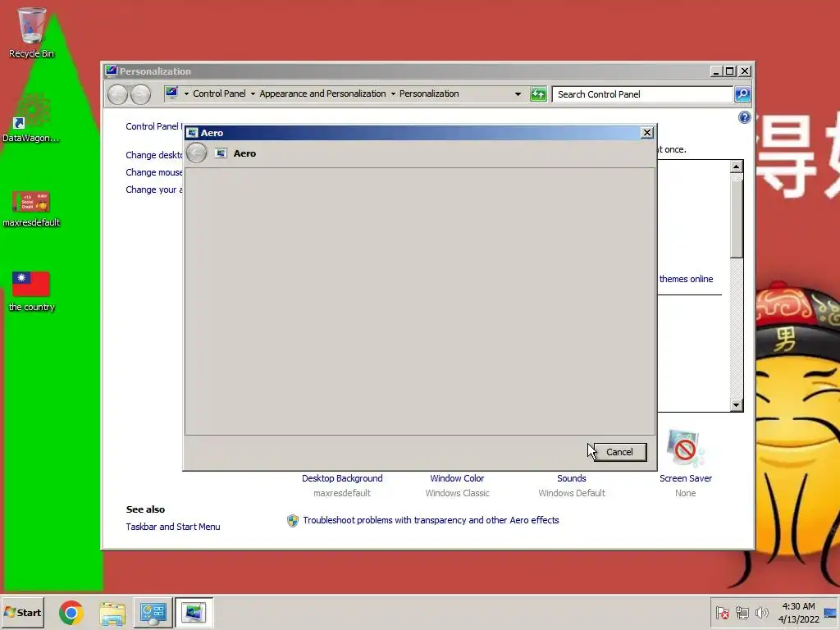Maximize the Personalization window

coord(729,71)
